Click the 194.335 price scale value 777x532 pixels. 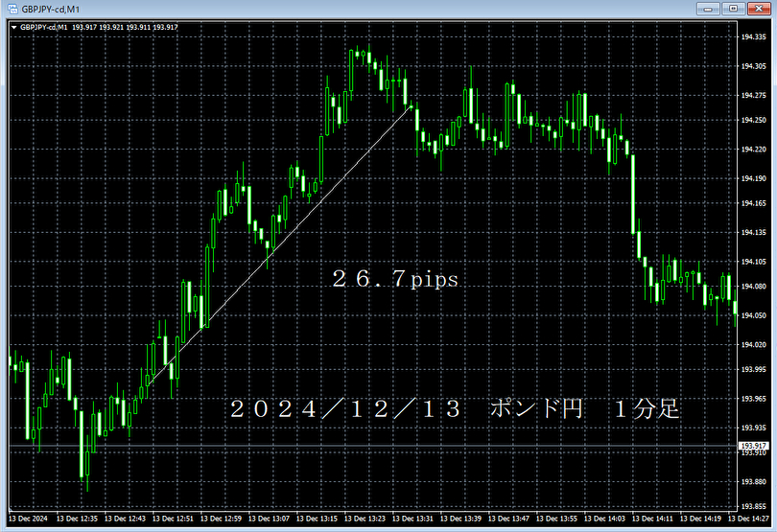pyautogui.click(x=753, y=36)
